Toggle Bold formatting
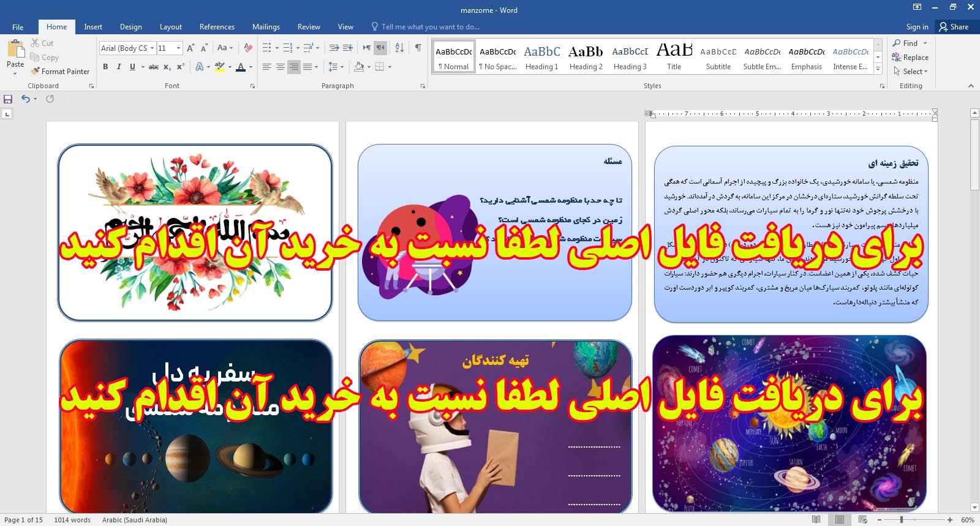Viewport: 980px width, 526px height. coord(105,67)
